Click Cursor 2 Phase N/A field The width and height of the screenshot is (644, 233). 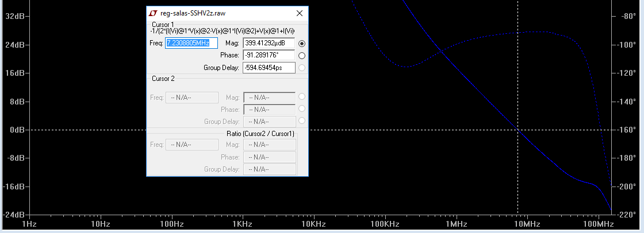pos(270,110)
